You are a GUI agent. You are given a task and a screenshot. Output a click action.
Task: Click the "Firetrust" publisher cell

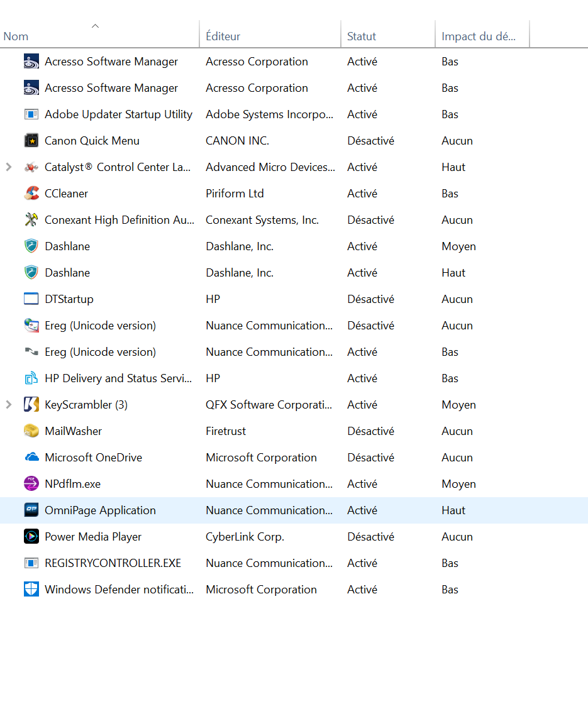[x=226, y=431]
